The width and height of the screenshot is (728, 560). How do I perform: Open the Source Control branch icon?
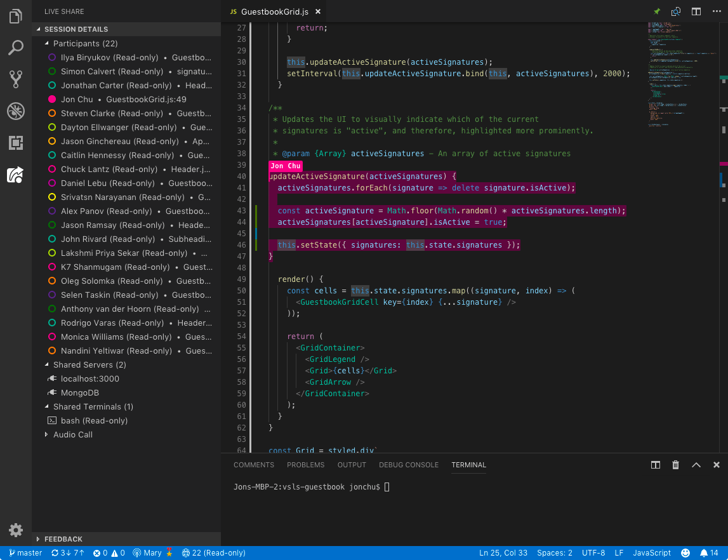pos(16,79)
